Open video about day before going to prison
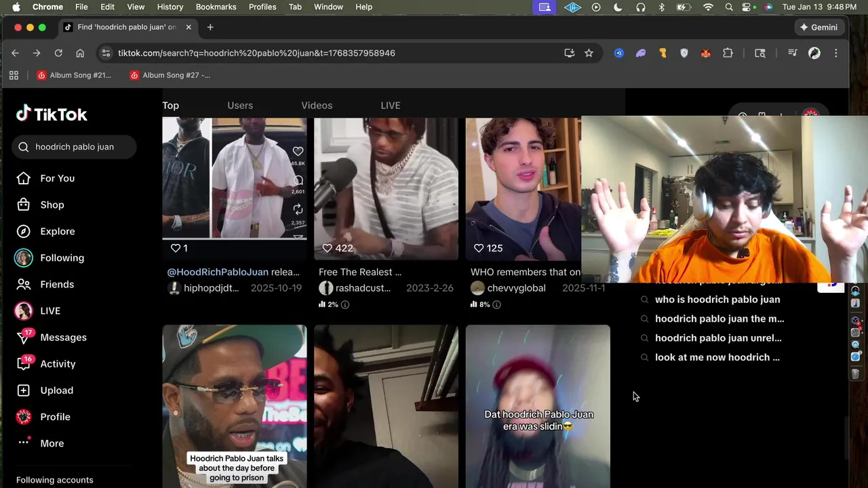The image size is (868, 488). coord(234,406)
